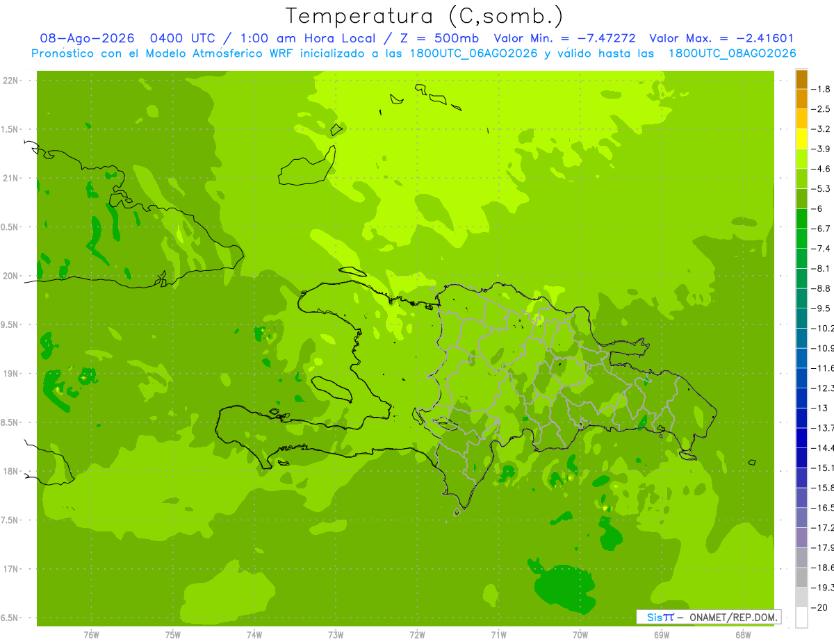Click the -3.9 colorbar label
The height and width of the screenshot is (644, 834).
pyautogui.click(x=822, y=149)
